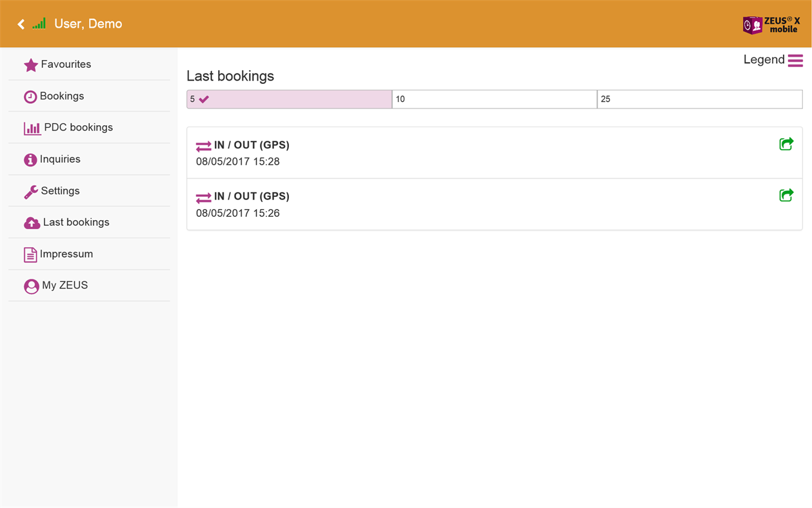Show last 10 bookings

pos(494,99)
